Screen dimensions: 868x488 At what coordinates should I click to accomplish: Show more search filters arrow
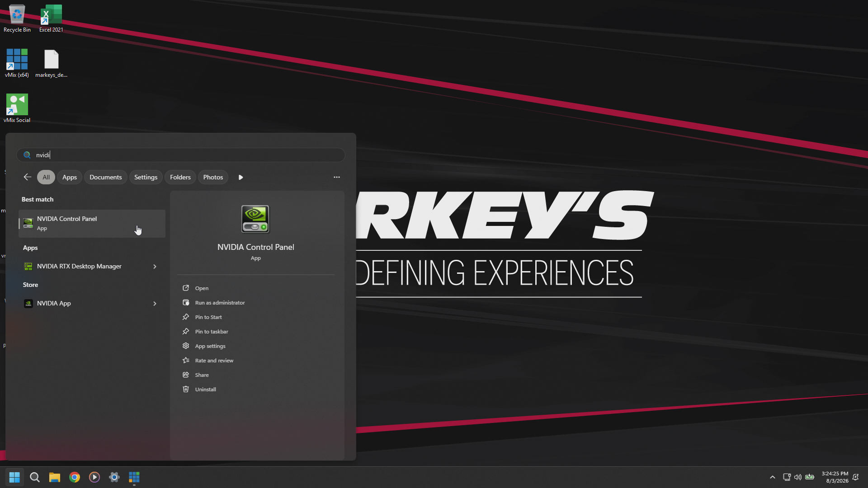pyautogui.click(x=241, y=177)
